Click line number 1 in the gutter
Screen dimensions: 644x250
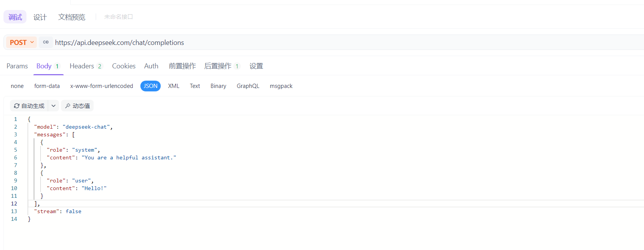click(16, 119)
